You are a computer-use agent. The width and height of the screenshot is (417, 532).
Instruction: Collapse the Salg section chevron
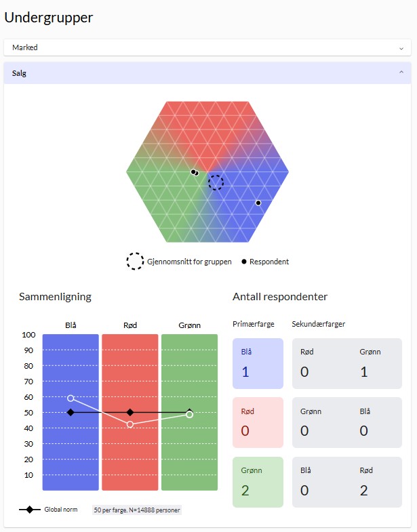401,73
